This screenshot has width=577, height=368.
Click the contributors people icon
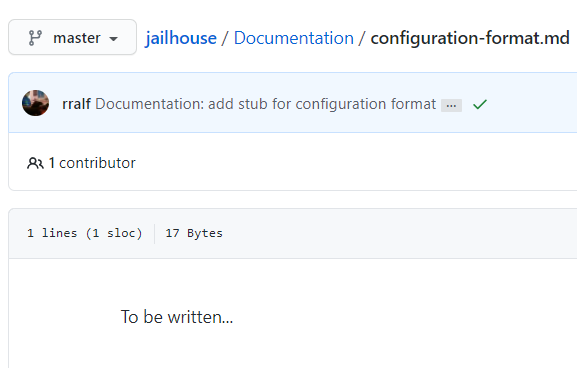pos(35,163)
